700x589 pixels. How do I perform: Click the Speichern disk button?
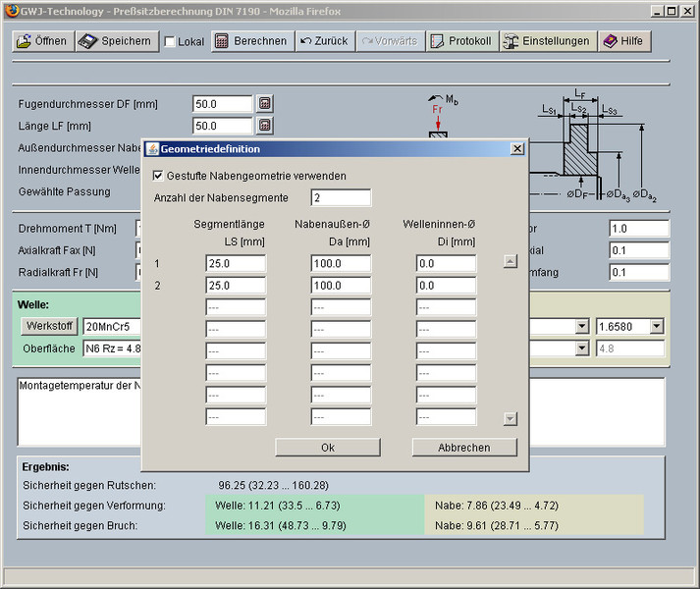pyautogui.click(x=116, y=41)
